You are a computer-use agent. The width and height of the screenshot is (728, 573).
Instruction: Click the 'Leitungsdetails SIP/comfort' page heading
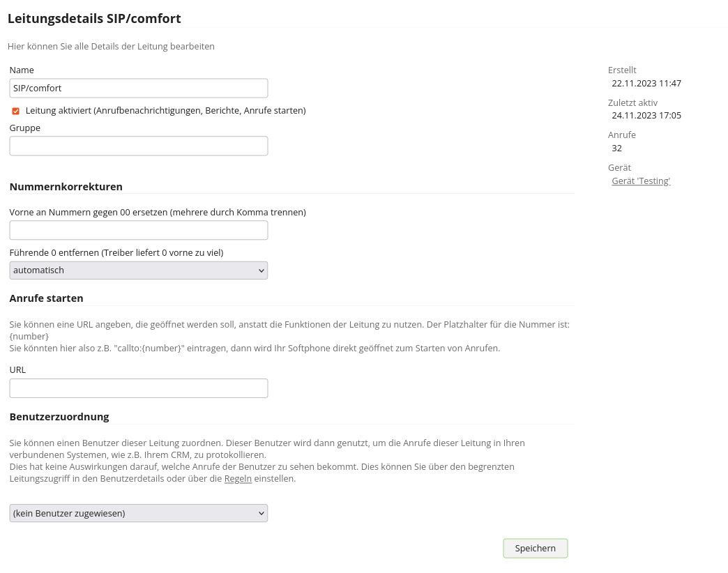click(94, 19)
